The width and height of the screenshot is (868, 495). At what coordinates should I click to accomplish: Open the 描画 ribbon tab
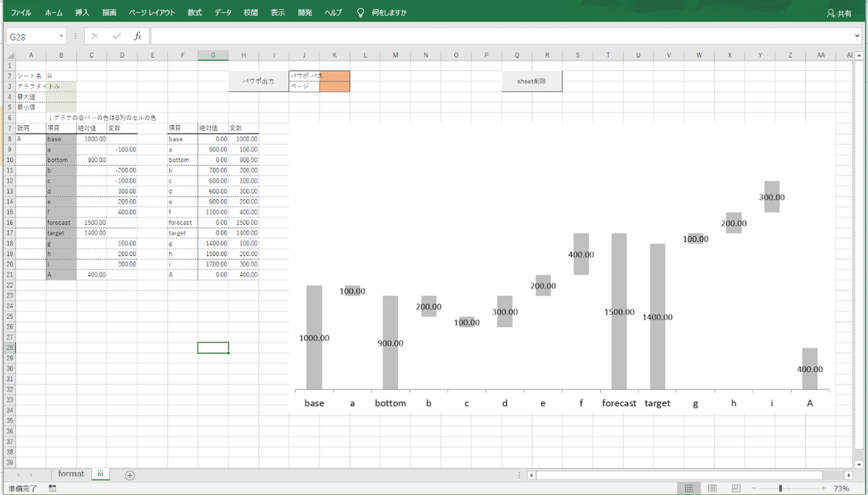[109, 13]
